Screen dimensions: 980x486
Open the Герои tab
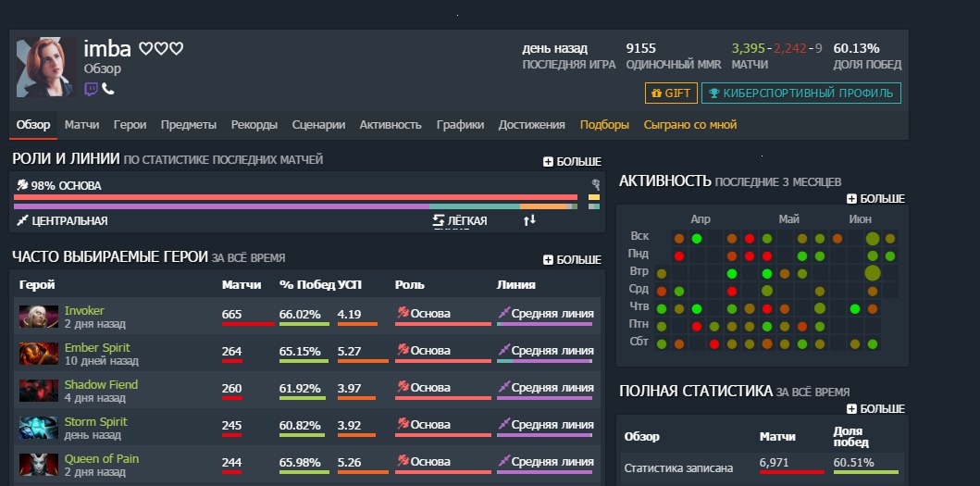point(130,125)
